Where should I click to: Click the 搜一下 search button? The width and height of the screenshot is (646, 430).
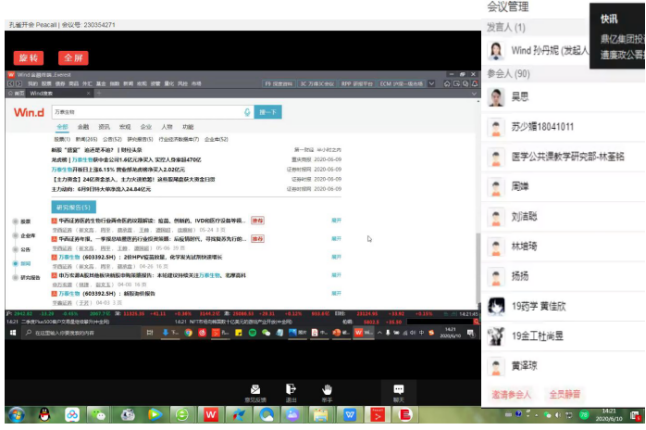click(x=267, y=112)
